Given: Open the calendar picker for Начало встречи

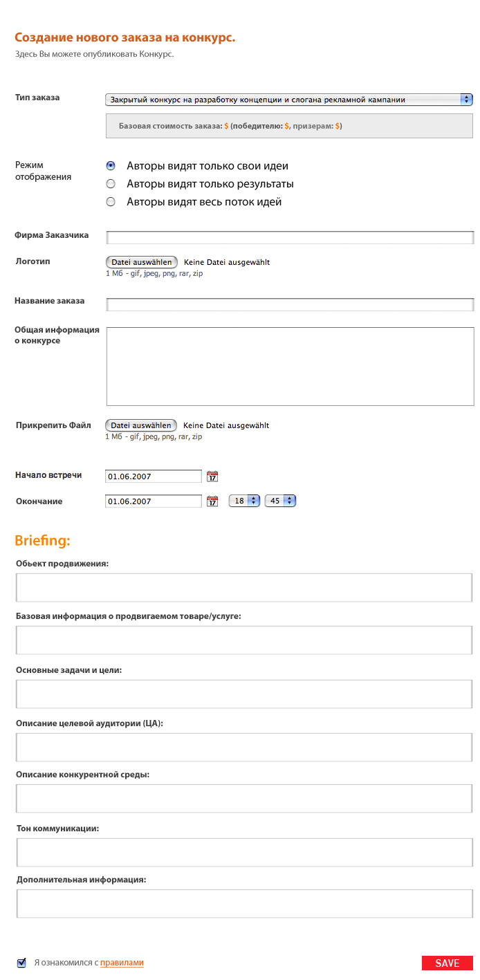Looking at the screenshot, I should pos(212,476).
